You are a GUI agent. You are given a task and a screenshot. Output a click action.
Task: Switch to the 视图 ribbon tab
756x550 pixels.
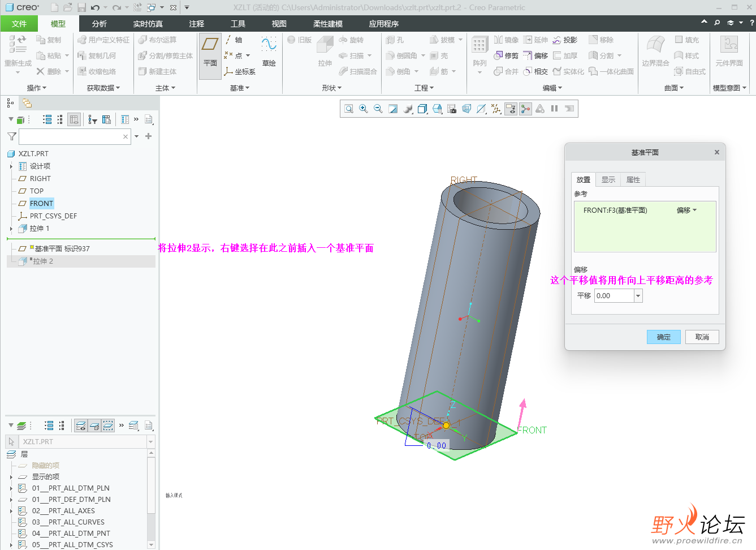279,24
